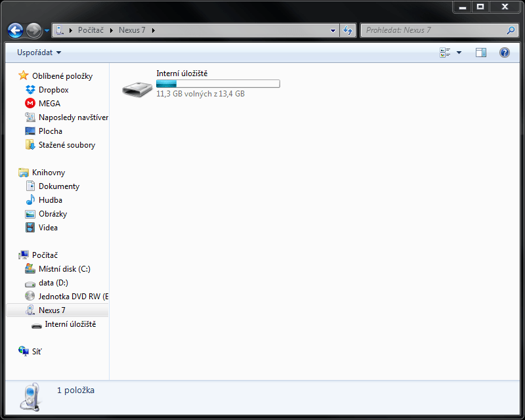Image resolution: width=525 pixels, height=420 pixels.
Task: Click the DVD RW disc icon
Action: click(30, 296)
